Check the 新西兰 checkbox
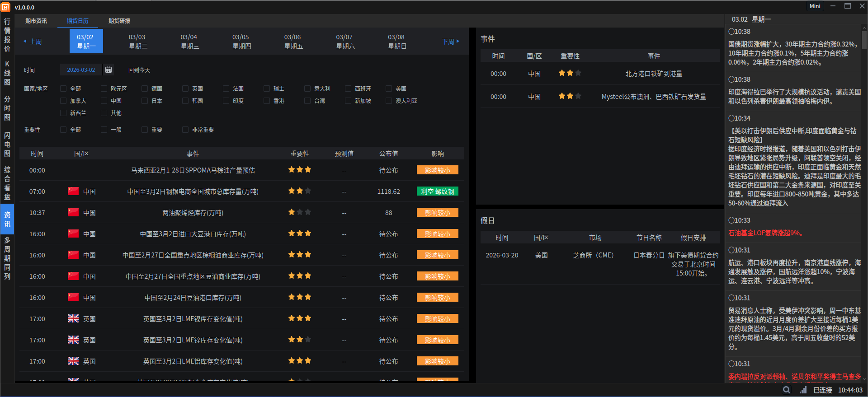Image resolution: width=868 pixels, height=397 pixels. 63,113
